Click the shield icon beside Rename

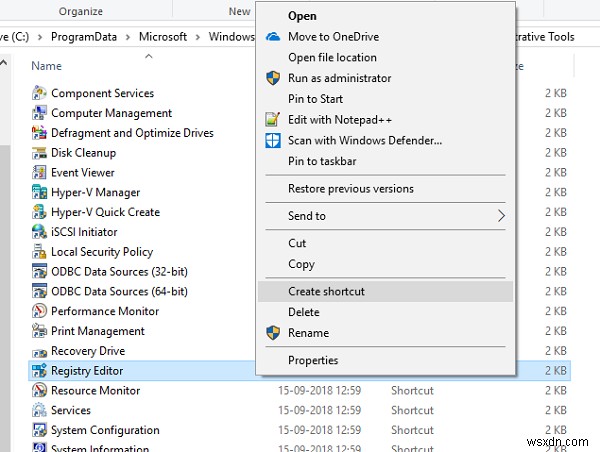[273, 333]
